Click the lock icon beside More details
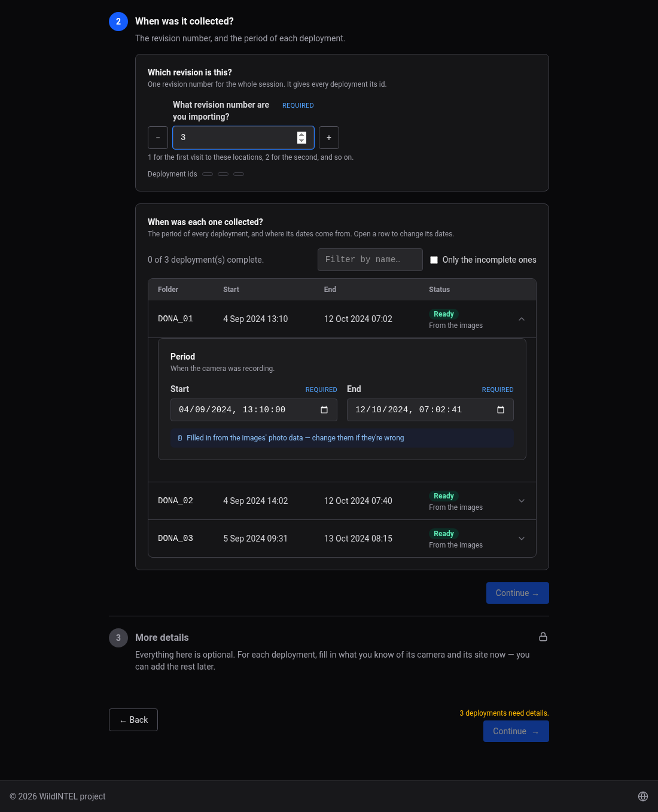This screenshot has width=658, height=812. [543, 637]
